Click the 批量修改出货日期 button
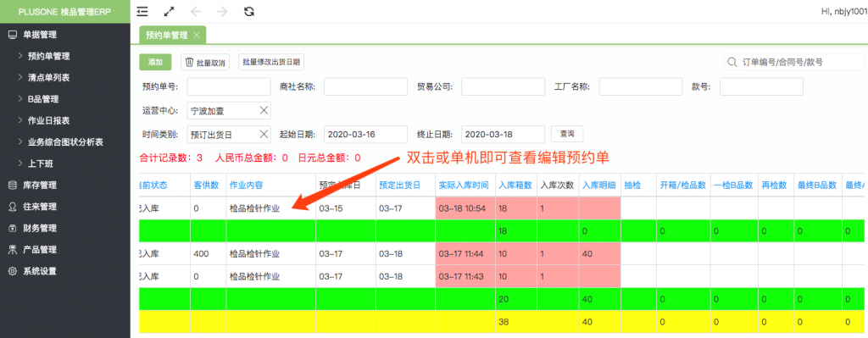The image size is (868, 338). tap(271, 62)
